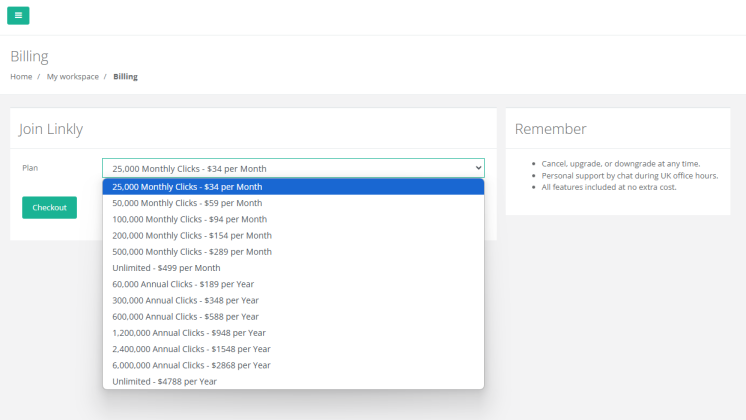This screenshot has width=746, height=420.
Task: Select 600,000 Annual Clicks - $588 plan
Action: [x=185, y=316]
